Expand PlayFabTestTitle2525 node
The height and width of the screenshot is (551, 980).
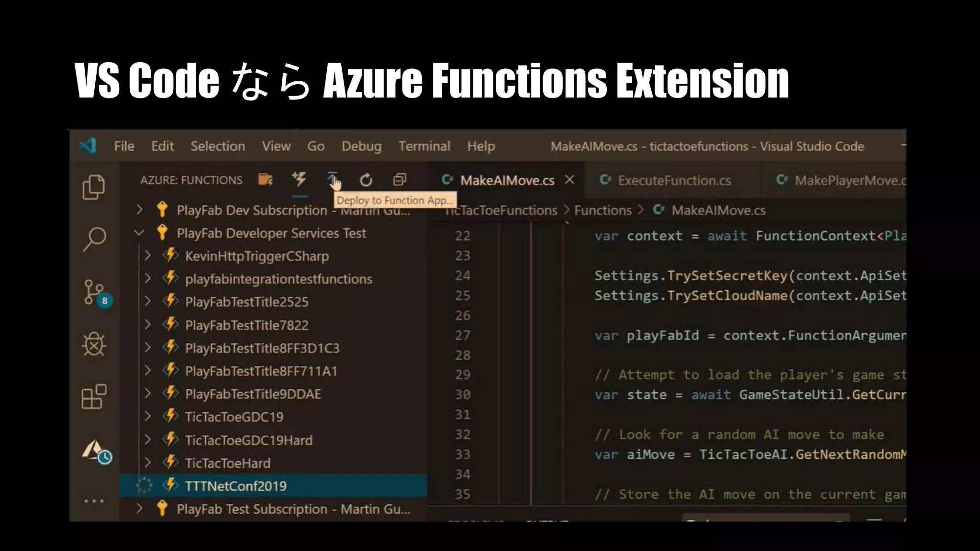[147, 301]
